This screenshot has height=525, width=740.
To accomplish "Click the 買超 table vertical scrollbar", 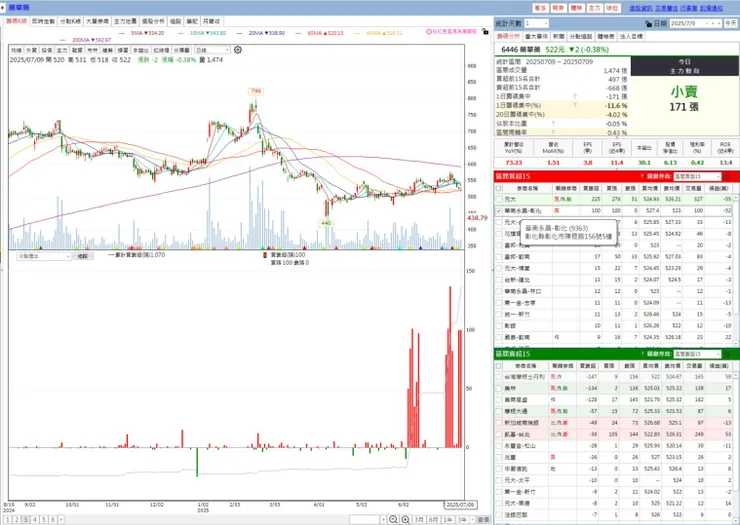I will click(x=736, y=269).
